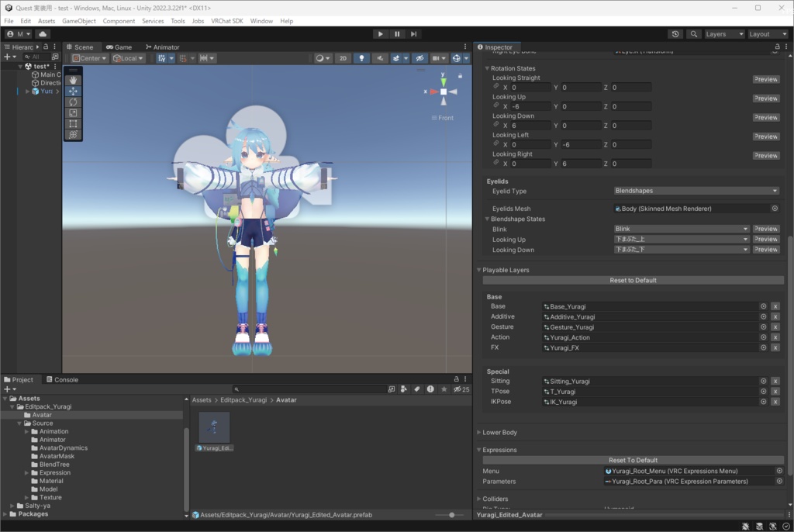
Task: Open the Center pivot dropdown
Action: 90,58
